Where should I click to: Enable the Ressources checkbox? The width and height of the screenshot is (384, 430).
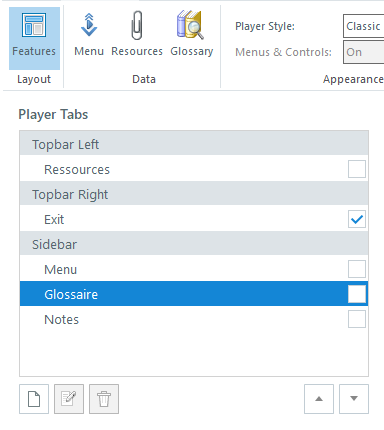pos(357,169)
